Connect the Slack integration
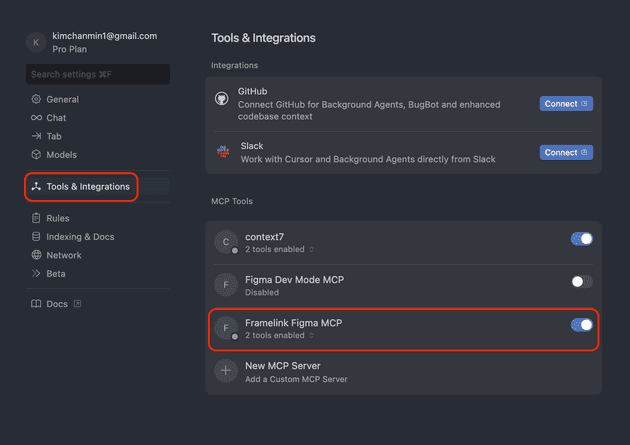The image size is (630, 445). pos(566,153)
